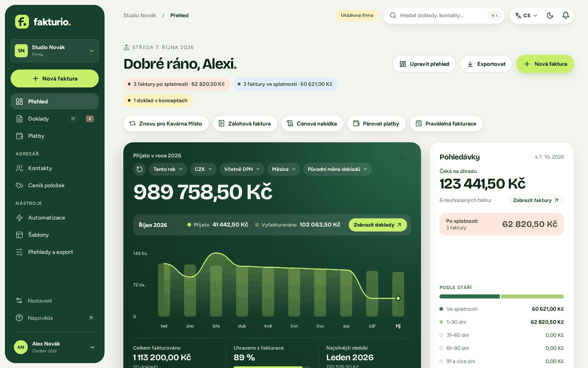
Task: Create Cenová nabídka
Action: [312, 124]
